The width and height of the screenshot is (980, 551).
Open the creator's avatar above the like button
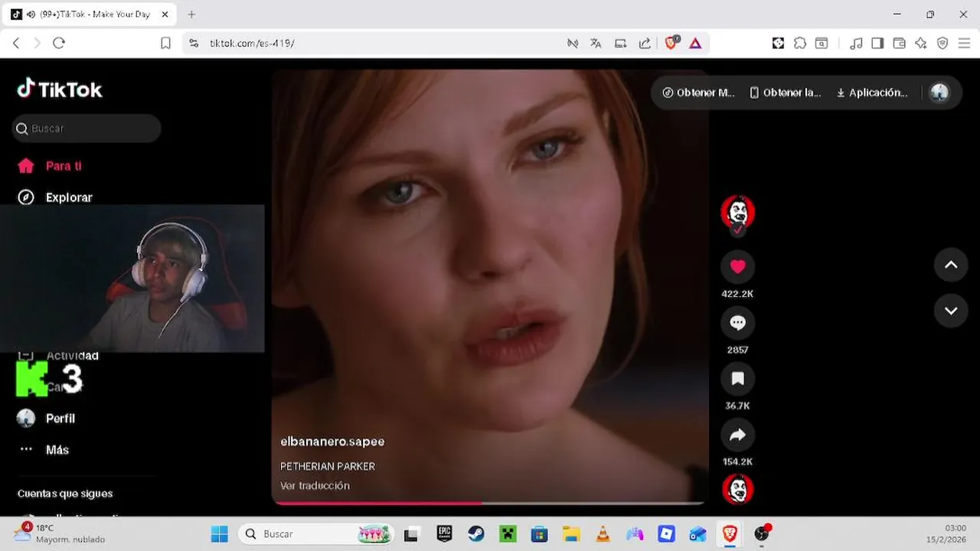point(737,212)
